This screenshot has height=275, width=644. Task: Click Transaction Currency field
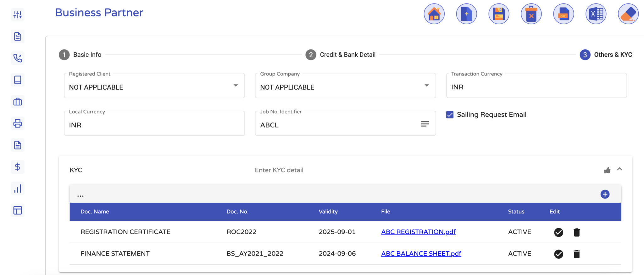pos(536,86)
